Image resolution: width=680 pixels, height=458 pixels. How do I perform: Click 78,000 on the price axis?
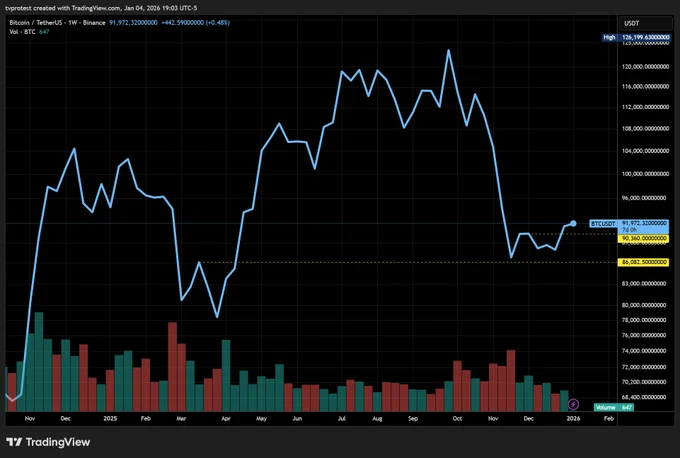click(x=644, y=320)
